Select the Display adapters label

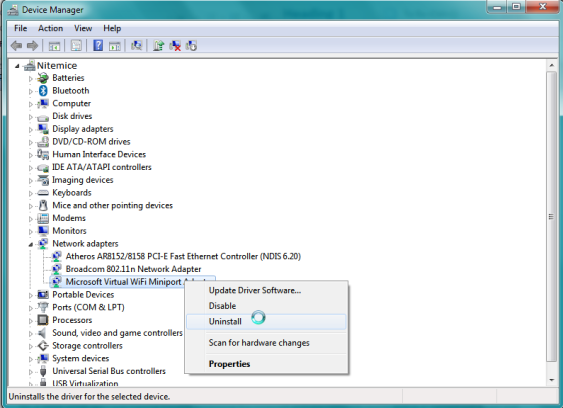(83, 129)
